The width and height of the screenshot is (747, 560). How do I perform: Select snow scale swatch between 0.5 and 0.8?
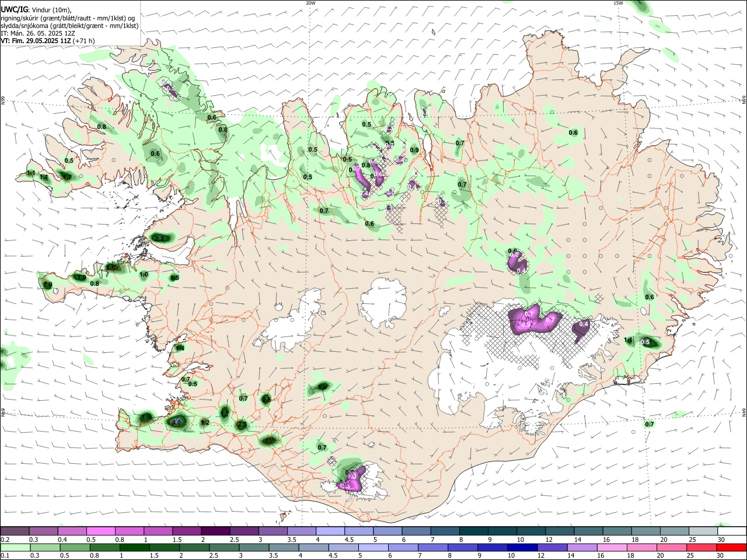click(100, 531)
